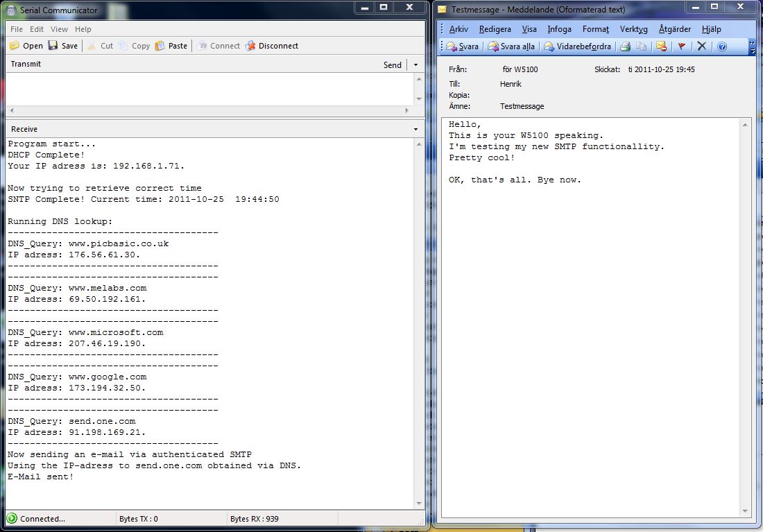
Task: Click Svara alla to reply all
Action: tap(511, 46)
